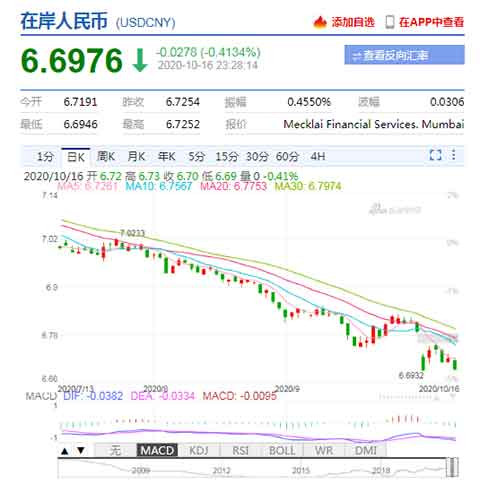Click the 6.6932 low point label
Image resolution: width=480 pixels, height=484 pixels.
[x=411, y=376]
